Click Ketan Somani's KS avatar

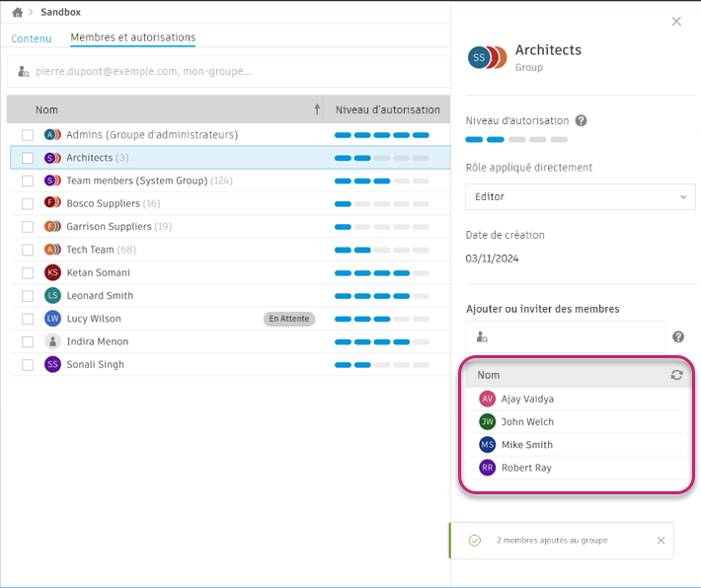[52, 272]
